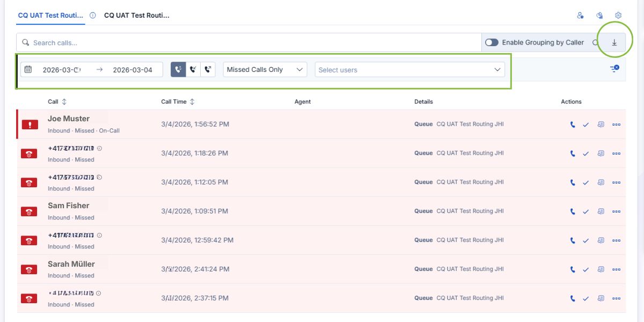Select end date 2026-03-04
This screenshot has width=644, height=322.
133,70
